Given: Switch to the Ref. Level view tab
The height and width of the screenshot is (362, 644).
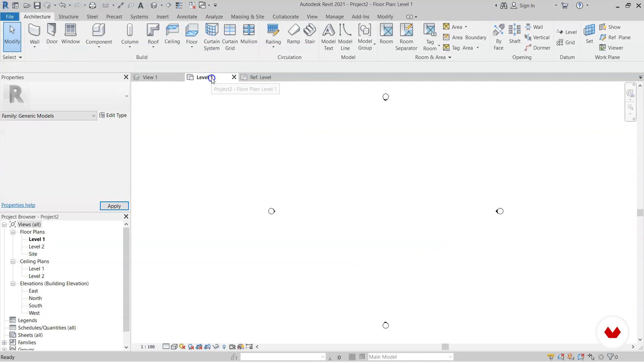Looking at the screenshot, I should [x=260, y=77].
